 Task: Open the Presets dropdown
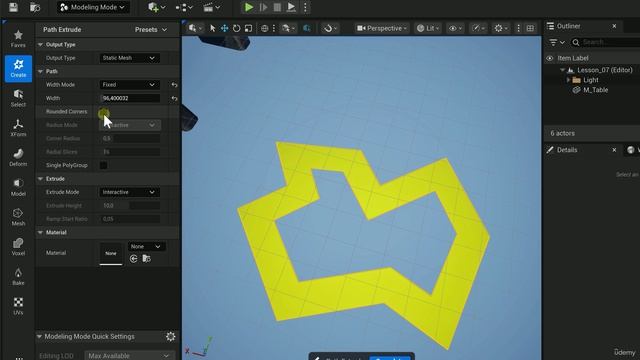tap(151, 29)
